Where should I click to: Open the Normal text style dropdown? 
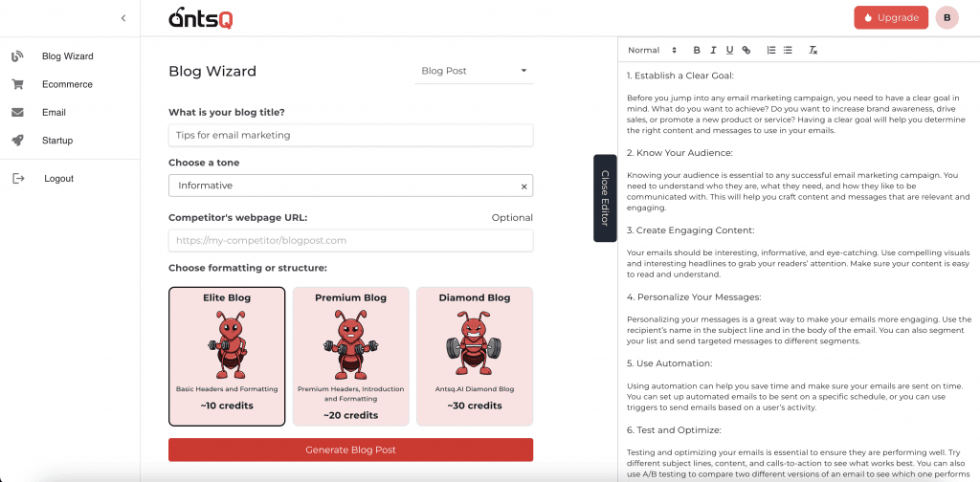653,50
